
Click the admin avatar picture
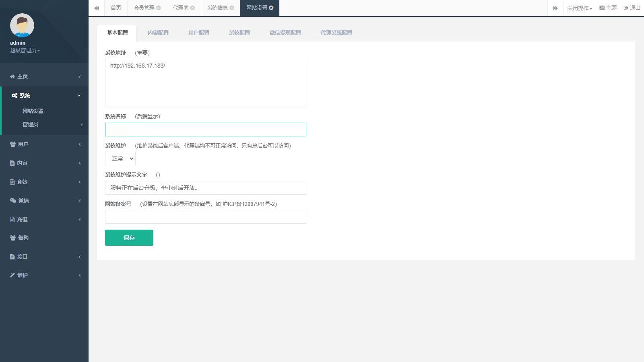[22, 25]
